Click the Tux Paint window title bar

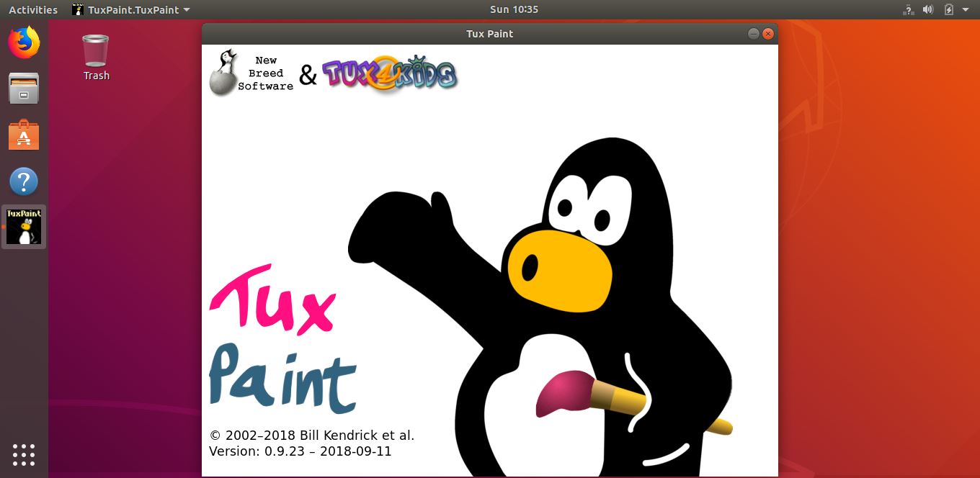click(490, 34)
